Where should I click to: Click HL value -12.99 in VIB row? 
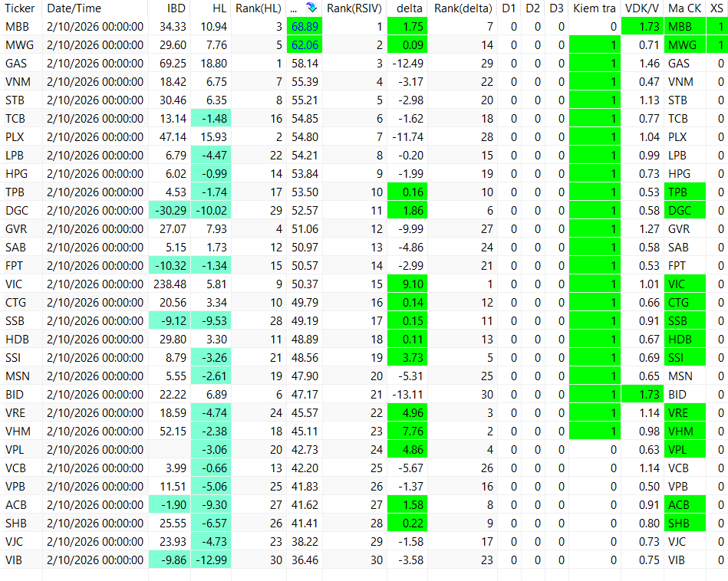211,560
